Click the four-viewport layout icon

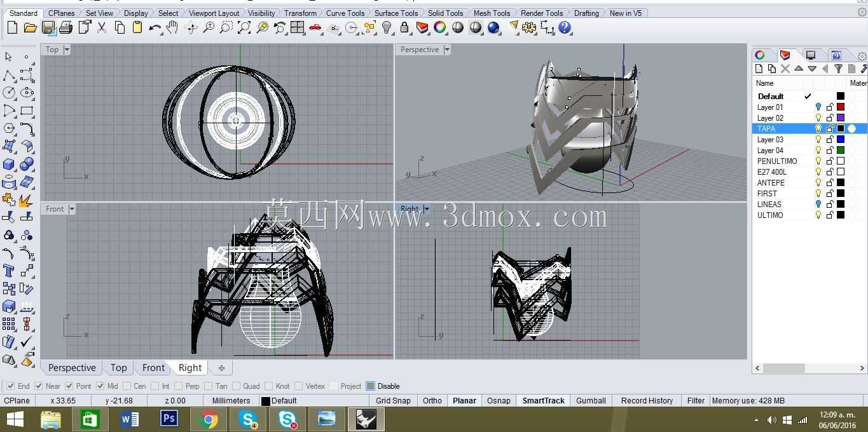tap(298, 27)
